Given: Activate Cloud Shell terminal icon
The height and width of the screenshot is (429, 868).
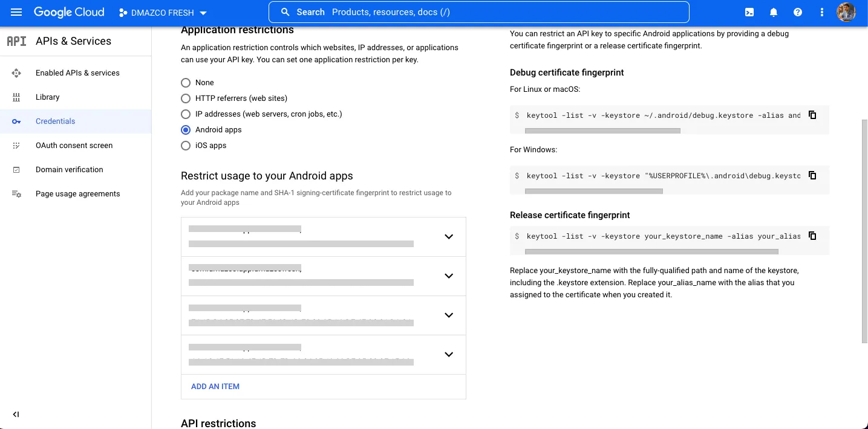Looking at the screenshot, I should click(749, 12).
